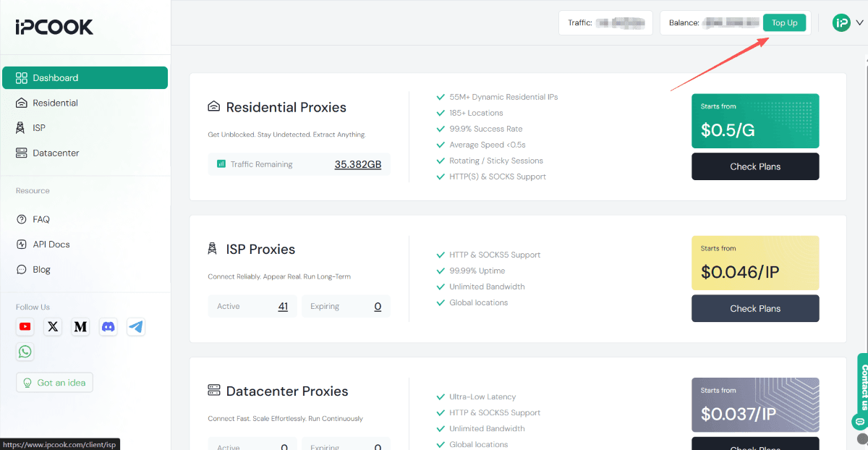Click Check Plans under ISP Proxies
The image size is (868, 450).
(755, 308)
